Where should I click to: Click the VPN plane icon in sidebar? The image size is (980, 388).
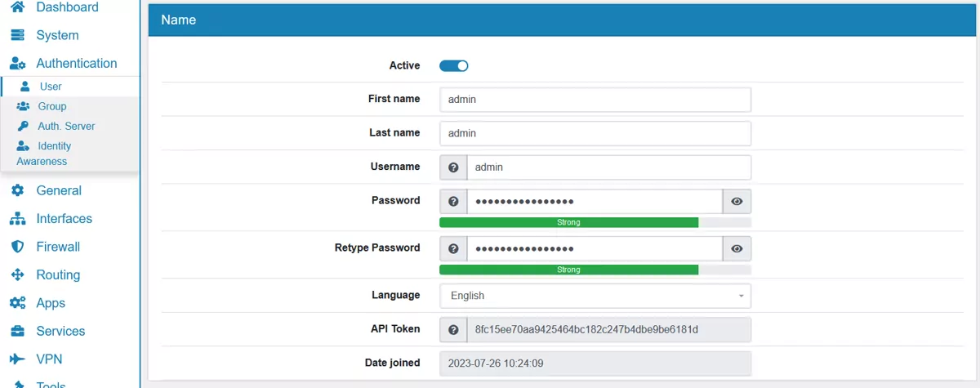coord(17,359)
